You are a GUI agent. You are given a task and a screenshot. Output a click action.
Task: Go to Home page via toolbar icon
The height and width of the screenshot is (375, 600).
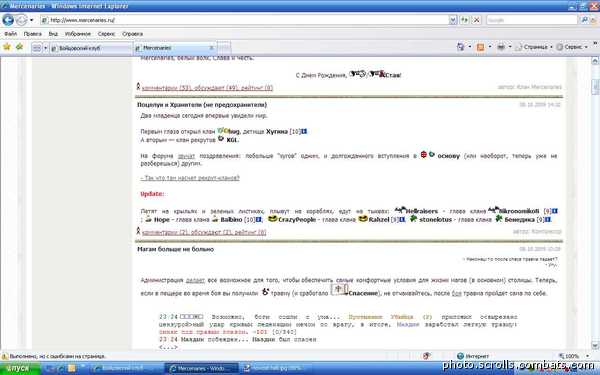[x=460, y=47]
